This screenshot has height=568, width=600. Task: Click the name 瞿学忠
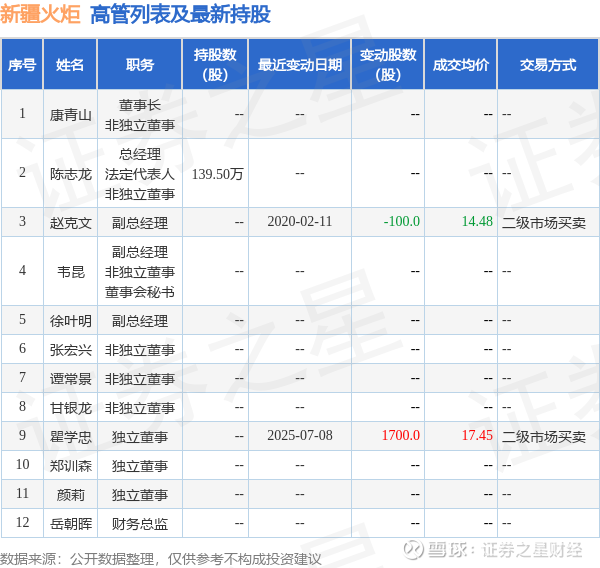[x=71, y=437]
